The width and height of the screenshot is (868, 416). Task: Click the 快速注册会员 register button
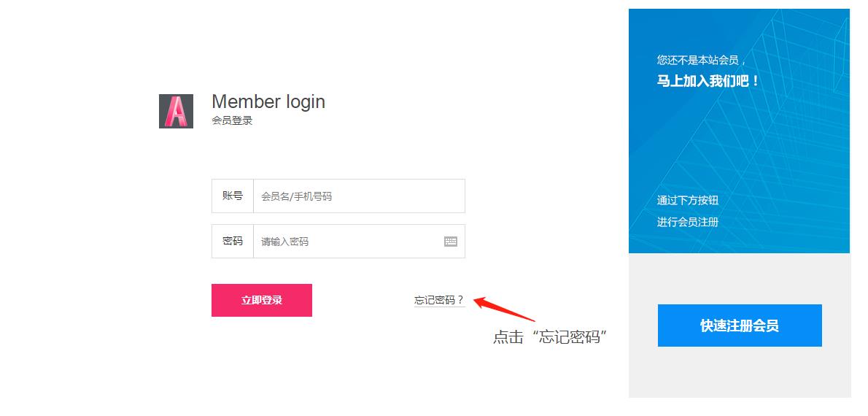[740, 326]
